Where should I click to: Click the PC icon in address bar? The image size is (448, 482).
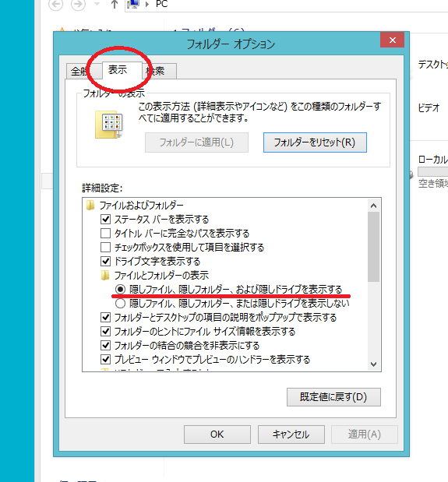point(133,5)
